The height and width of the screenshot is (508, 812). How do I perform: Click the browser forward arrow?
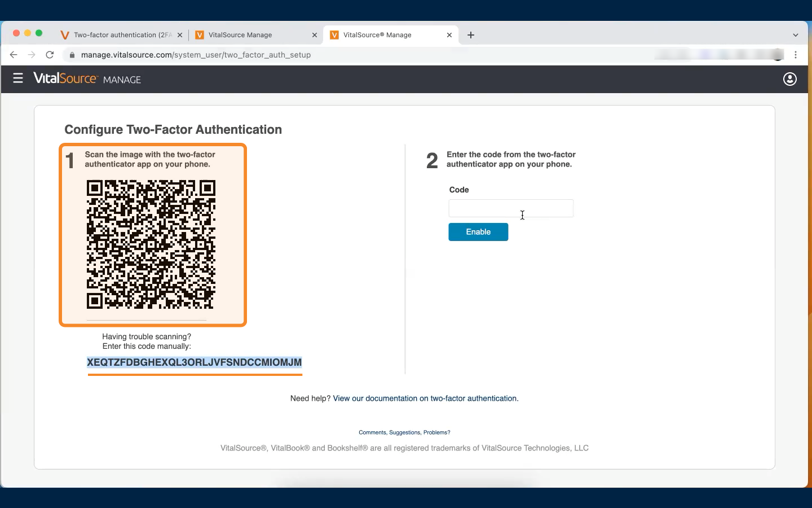click(32, 55)
